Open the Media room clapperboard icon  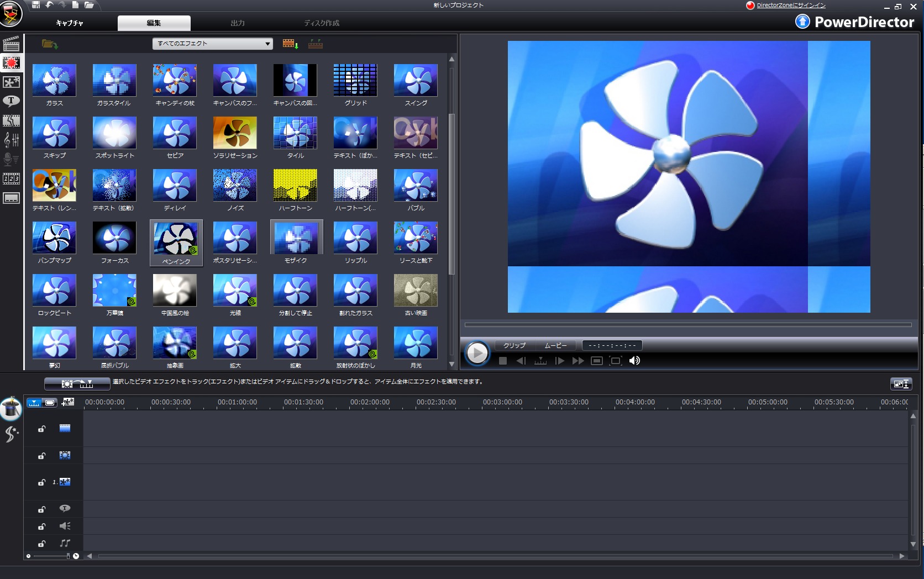(x=11, y=44)
